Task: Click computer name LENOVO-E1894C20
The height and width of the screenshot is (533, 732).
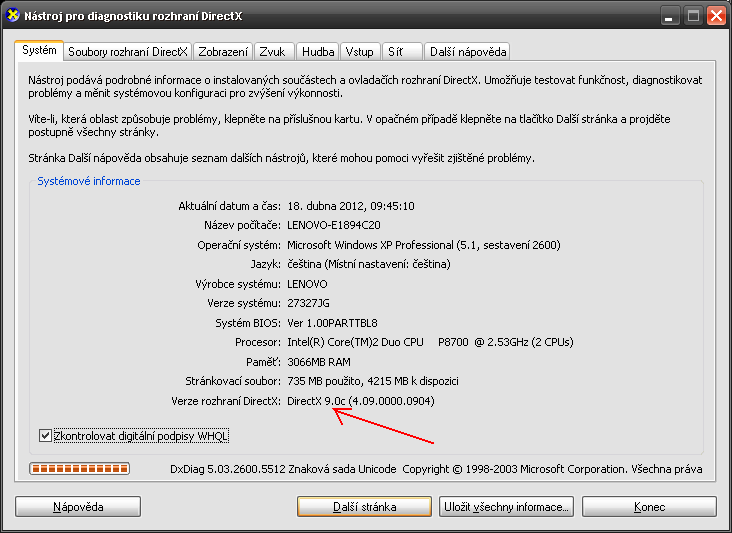Action: 334,225
